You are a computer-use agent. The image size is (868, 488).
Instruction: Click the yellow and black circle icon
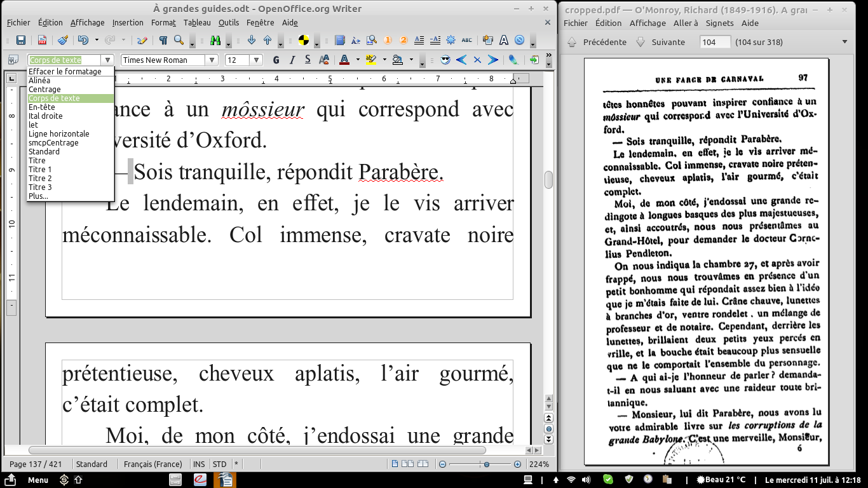point(304,40)
